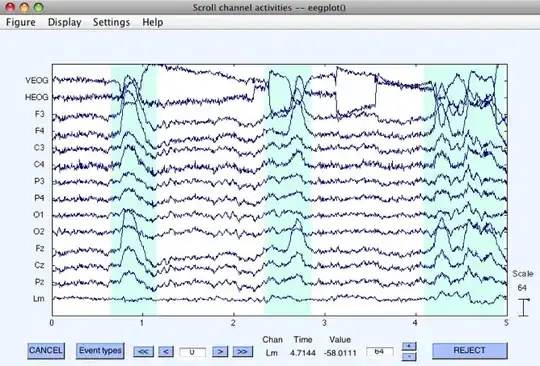Click the Value readout -58.0111

pyautogui.click(x=340, y=353)
